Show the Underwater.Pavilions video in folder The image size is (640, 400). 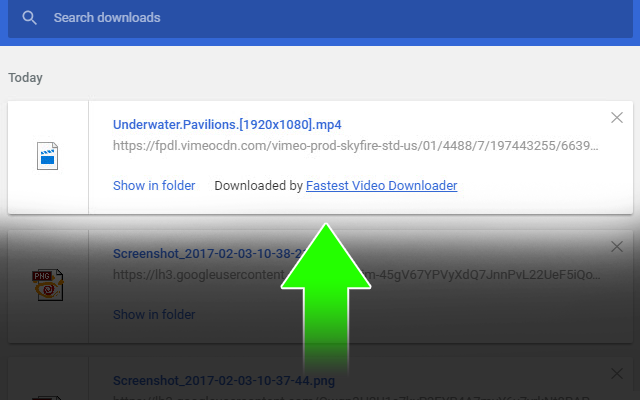pyautogui.click(x=154, y=186)
